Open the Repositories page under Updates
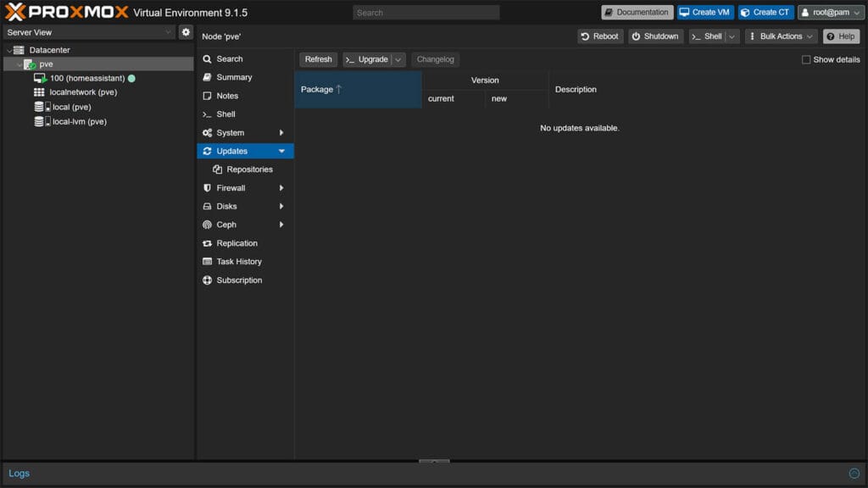 250,169
